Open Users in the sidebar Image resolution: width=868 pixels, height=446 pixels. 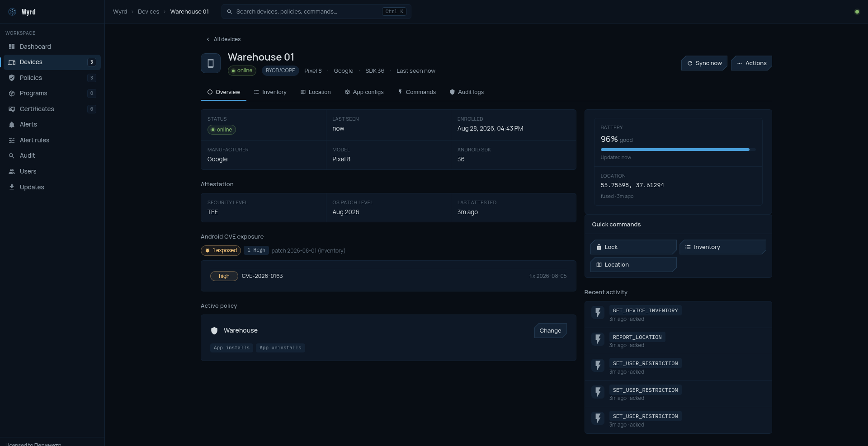pos(52,171)
